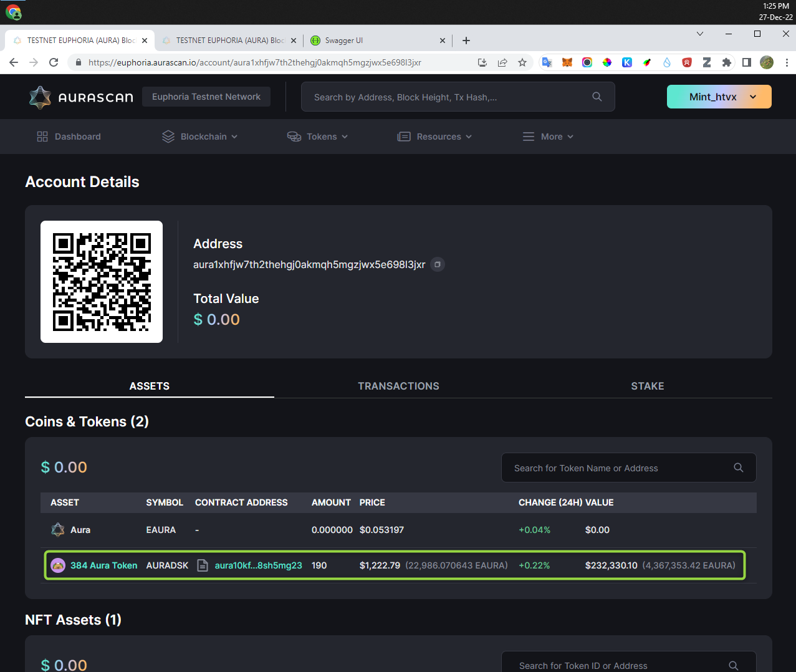Switch to the TRANSACTIONS tab
Image resolution: width=796 pixels, height=672 pixels.
(398, 386)
